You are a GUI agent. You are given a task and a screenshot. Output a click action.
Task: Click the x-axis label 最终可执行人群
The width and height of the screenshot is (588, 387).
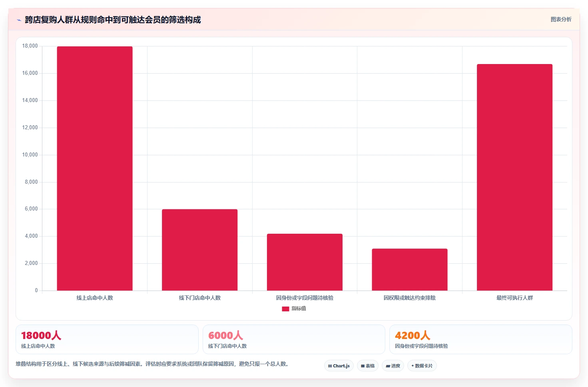click(515, 298)
